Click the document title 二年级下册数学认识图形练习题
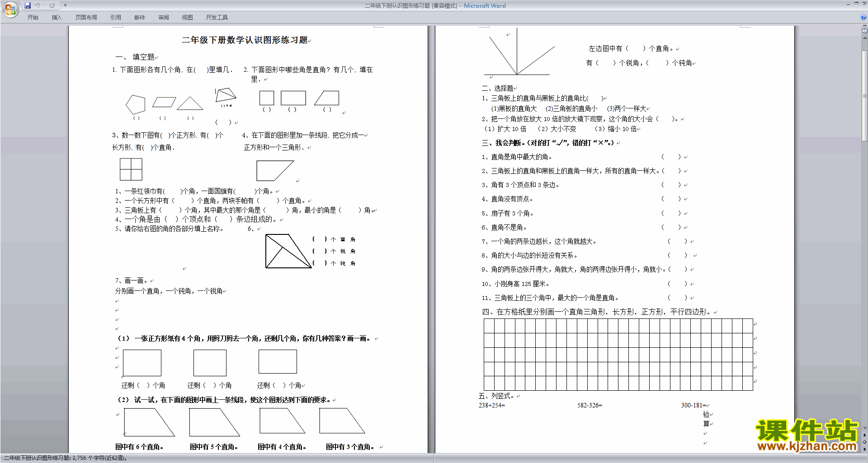The width and height of the screenshot is (868, 463). [245, 40]
